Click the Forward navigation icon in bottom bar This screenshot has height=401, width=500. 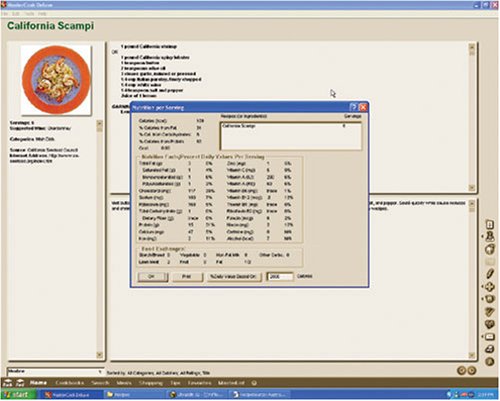(x=20, y=383)
